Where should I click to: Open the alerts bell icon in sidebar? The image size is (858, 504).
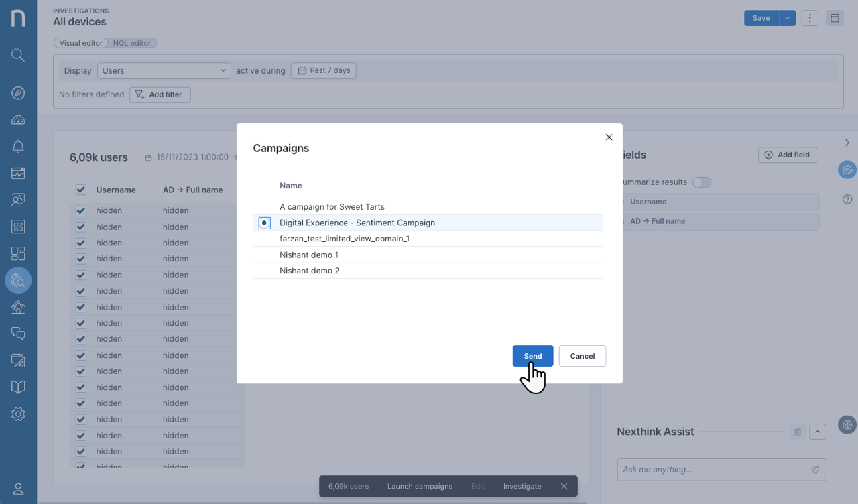18,147
